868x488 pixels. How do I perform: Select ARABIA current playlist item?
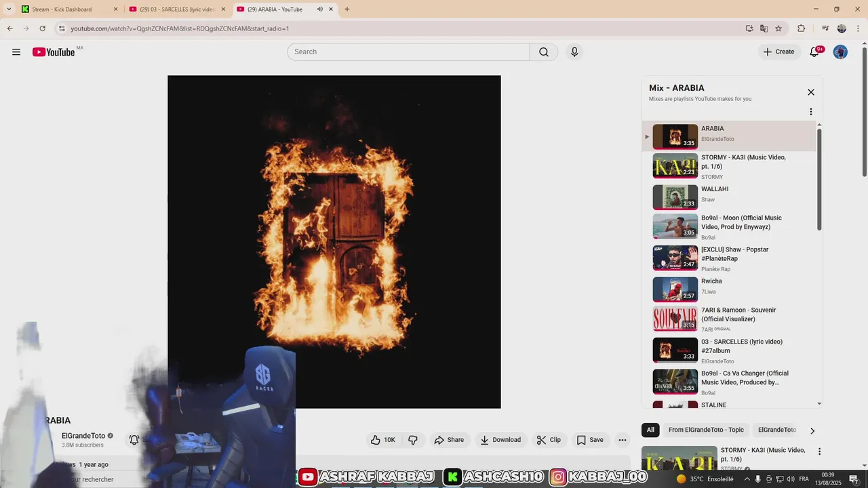point(730,136)
